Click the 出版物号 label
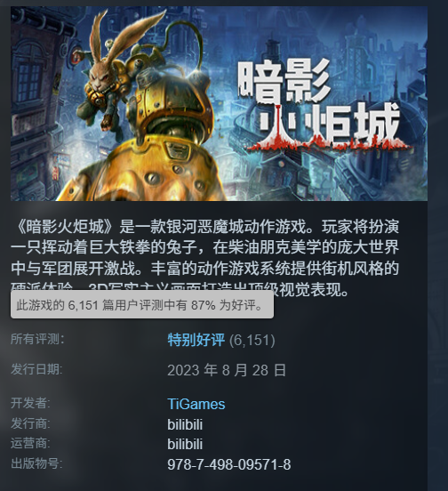This screenshot has height=491, width=448. pyautogui.click(x=36, y=463)
